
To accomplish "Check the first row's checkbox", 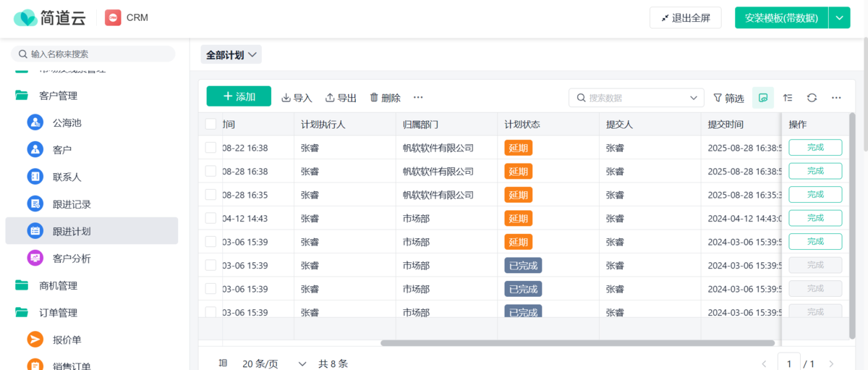I will click(210, 148).
